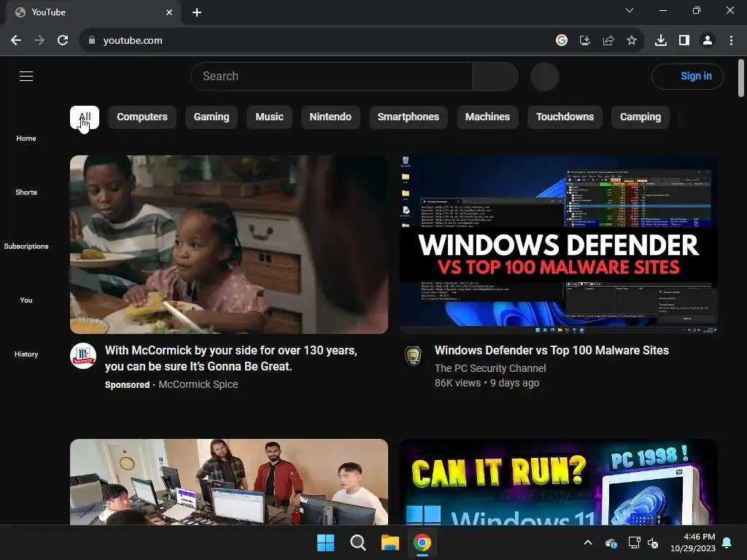This screenshot has height=560, width=747.
Task: Close the YouTube tab
Action: point(169,12)
